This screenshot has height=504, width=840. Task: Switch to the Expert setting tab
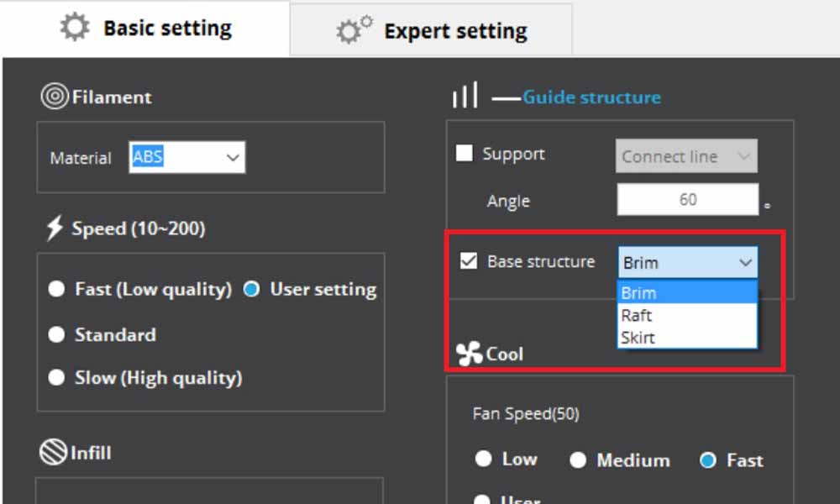point(431,30)
